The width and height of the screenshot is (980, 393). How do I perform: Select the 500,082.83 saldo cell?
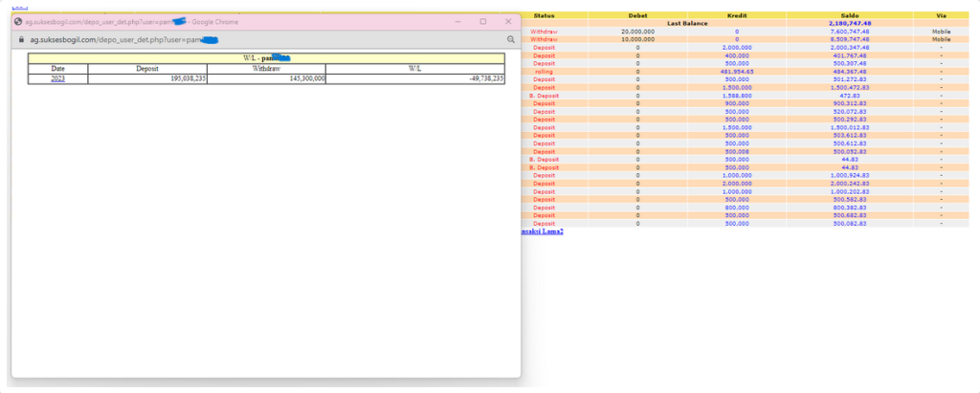[850, 224]
